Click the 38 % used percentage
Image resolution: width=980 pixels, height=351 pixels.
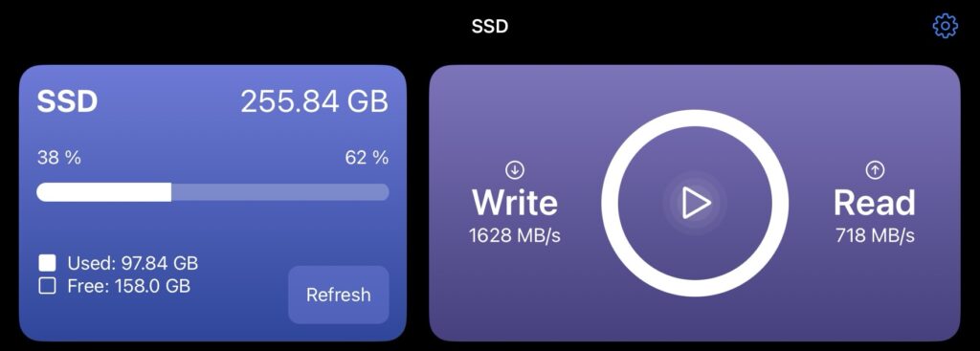pos(58,158)
